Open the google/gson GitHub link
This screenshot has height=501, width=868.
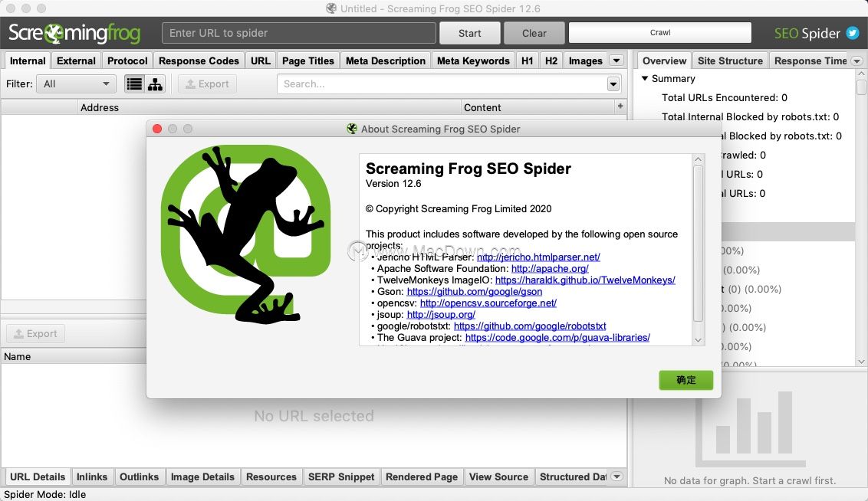[475, 291]
